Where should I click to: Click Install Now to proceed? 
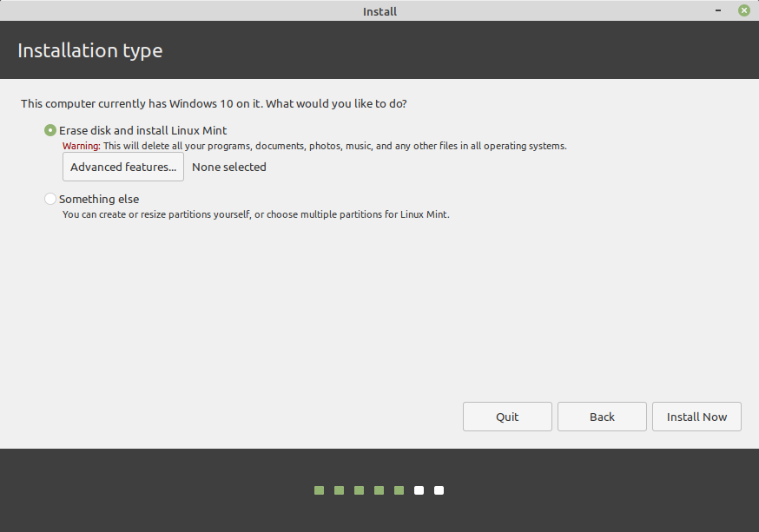696,417
